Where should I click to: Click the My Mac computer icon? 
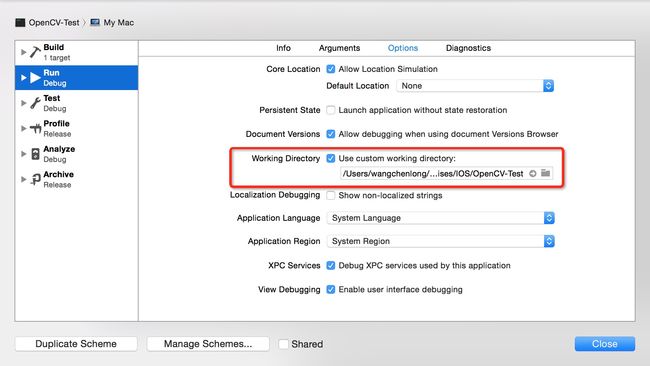pos(95,22)
